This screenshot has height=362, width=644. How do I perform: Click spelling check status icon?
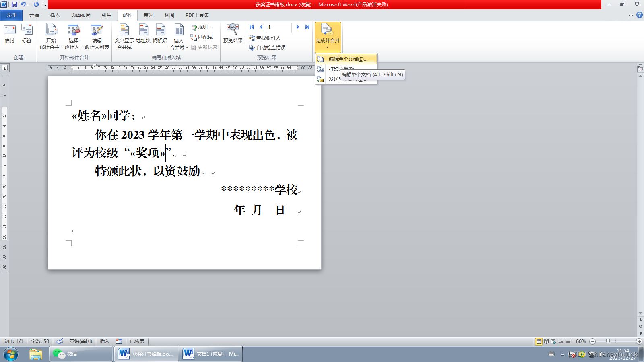coord(60,341)
